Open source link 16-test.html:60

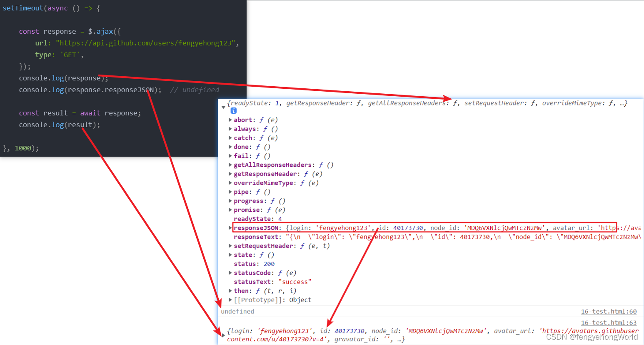pyautogui.click(x=609, y=312)
